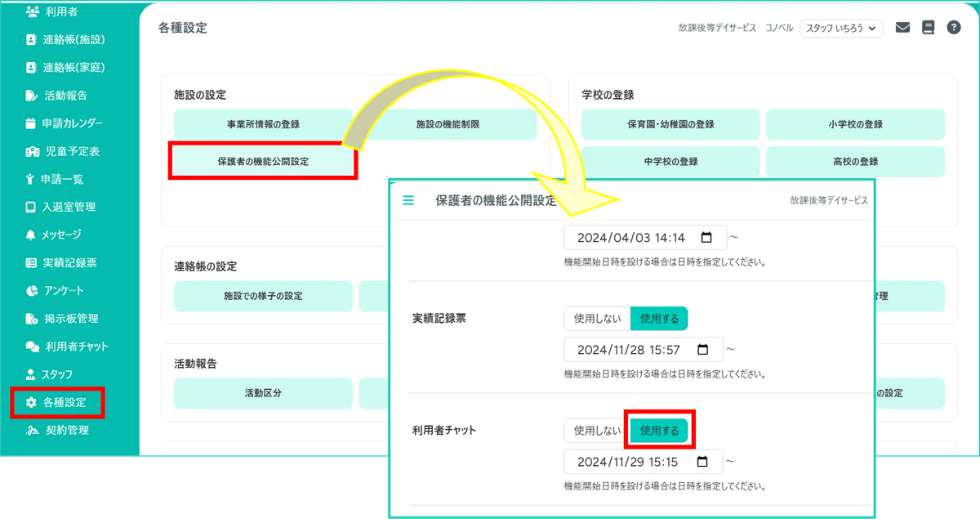Screen dimensions: 980x519
Task: Set 実績記録票 to 使用する
Action: (x=660, y=318)
